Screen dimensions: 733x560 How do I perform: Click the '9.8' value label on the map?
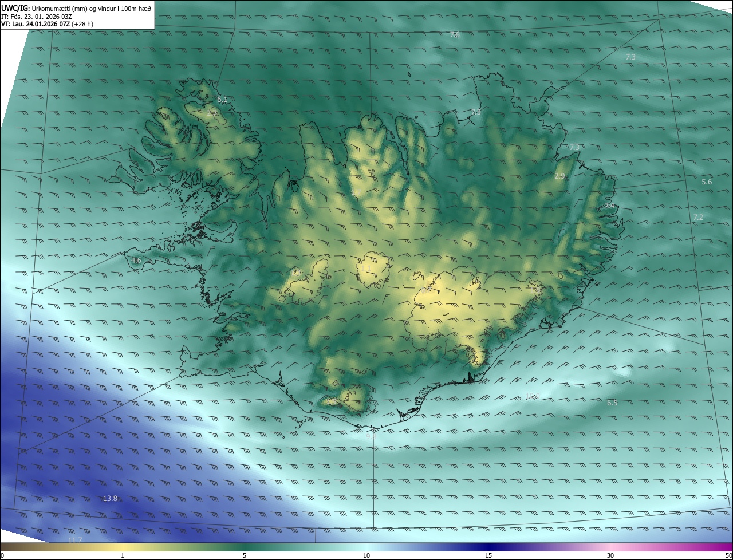click(x=371, y=437)
